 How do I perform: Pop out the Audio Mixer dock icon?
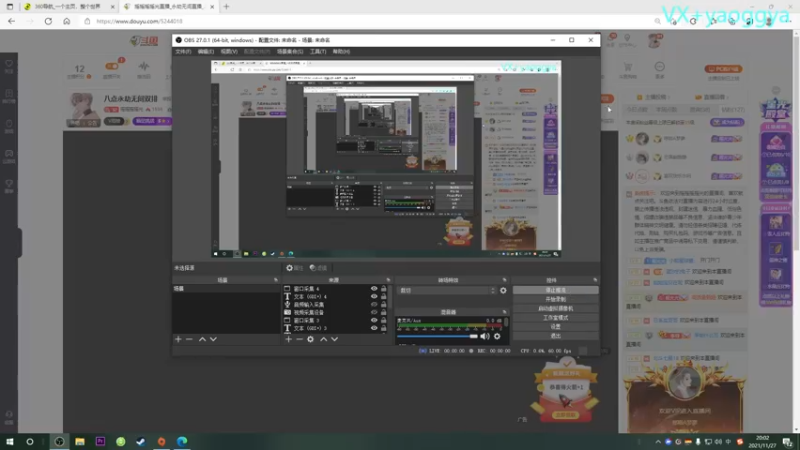pyautogui.click(x=505, y=312)
